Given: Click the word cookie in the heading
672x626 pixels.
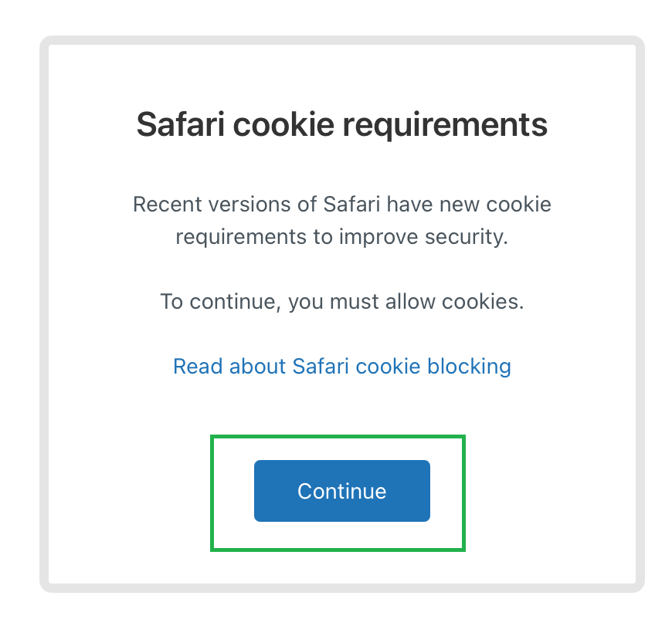Looking at the screenshot, I should tap(283, 124).
